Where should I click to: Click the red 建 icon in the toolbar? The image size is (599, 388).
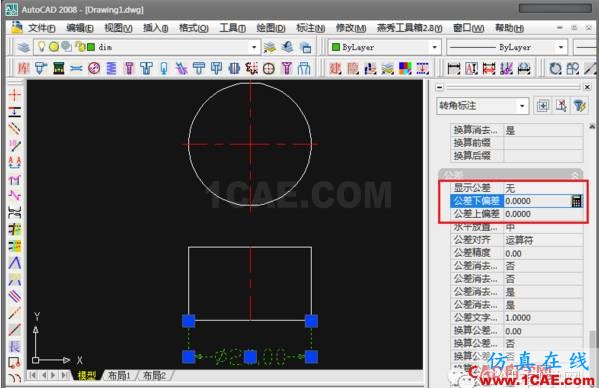pos(335,68)
